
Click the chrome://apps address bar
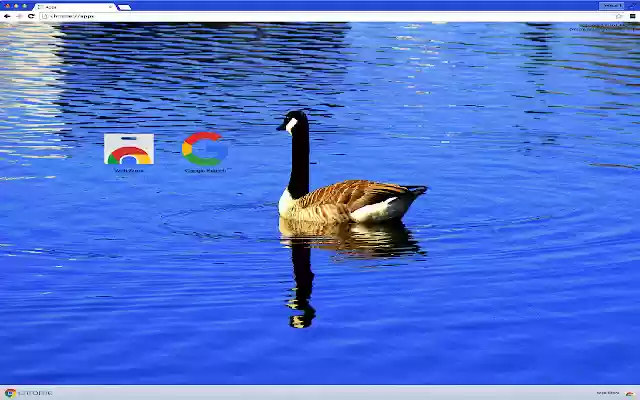pos(330,16)
